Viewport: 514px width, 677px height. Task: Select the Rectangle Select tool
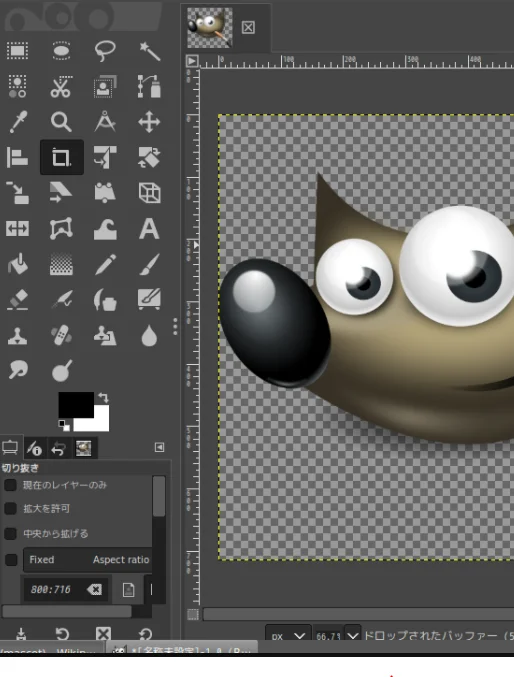[x=17, y=51]
